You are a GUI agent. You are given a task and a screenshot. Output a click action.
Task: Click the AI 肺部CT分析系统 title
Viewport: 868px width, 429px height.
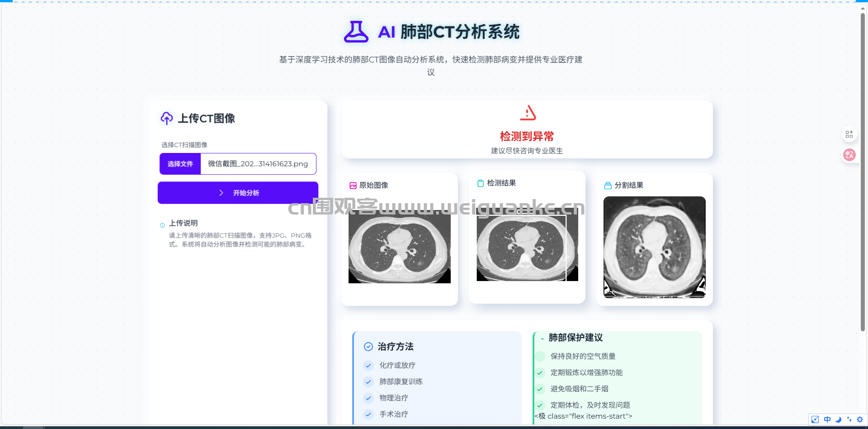[449, 32]
